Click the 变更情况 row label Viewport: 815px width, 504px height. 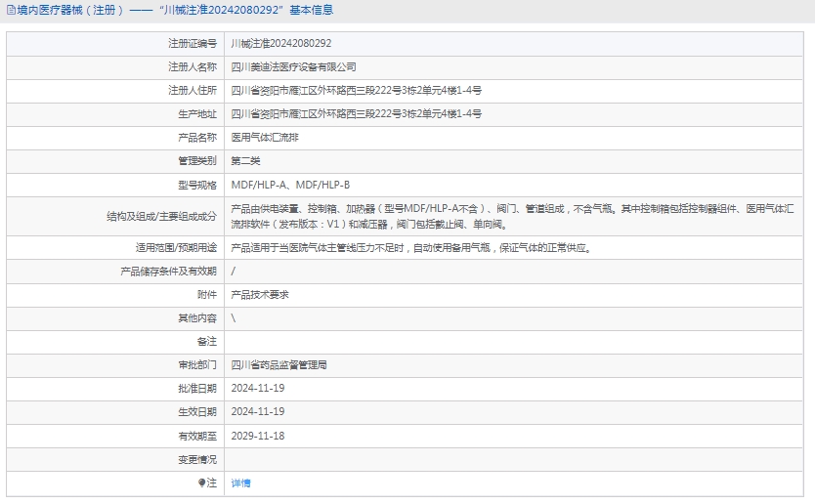pos(197,459)
